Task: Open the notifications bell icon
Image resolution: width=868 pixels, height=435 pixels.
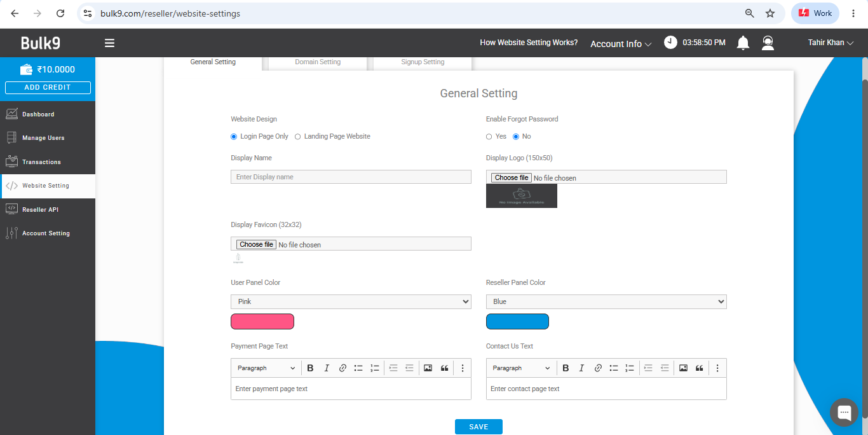Action: tap(743, 43)
